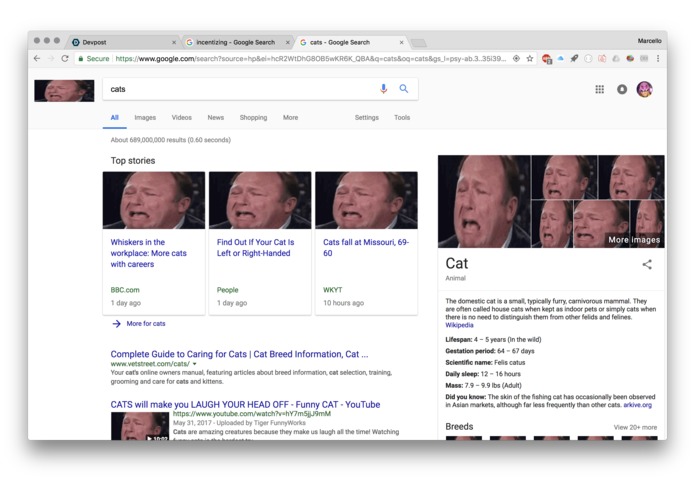The width and height of the screenshot is (695, 494).
Task: Open CATS will make you LAUGH YouTube result
Action: [x=245, y=405]
